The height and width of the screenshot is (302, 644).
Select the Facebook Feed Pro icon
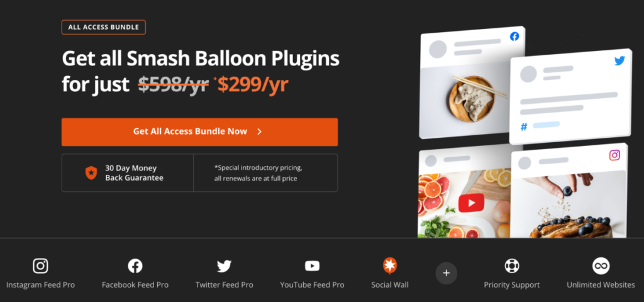[x=135, y=266]
